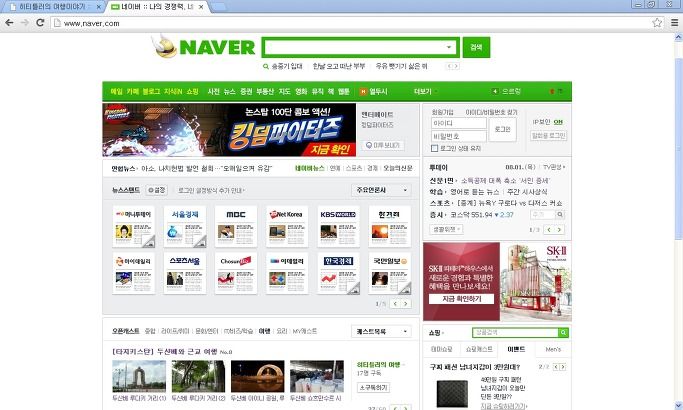Open the 네이버뉴스 link
Screen dimensions: 683x410
[x=310, y=168]
